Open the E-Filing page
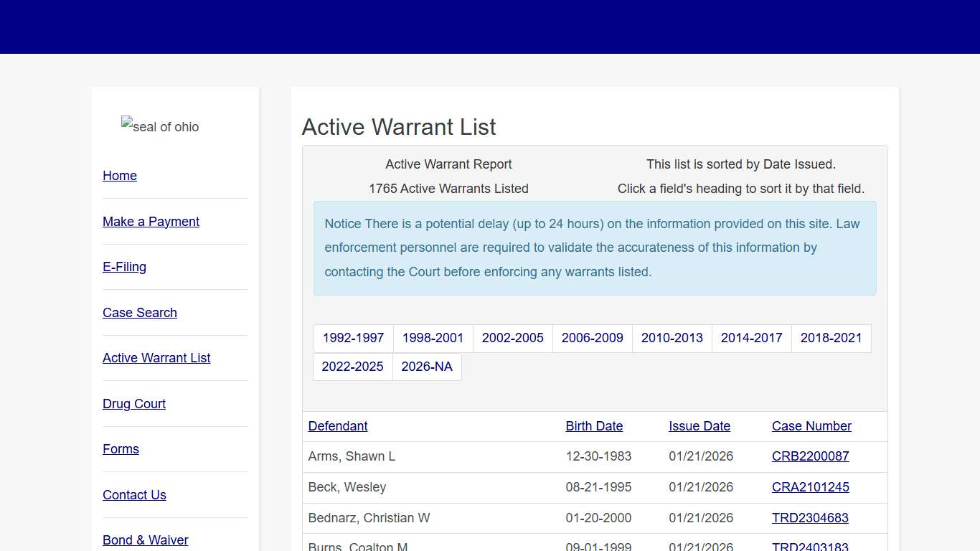This screenshot has height=551, width=980. click(124, 267)
